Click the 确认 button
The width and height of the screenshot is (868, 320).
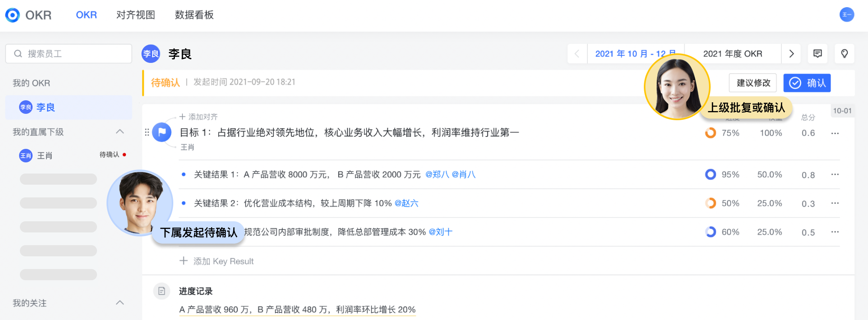(x=807, y=83)
